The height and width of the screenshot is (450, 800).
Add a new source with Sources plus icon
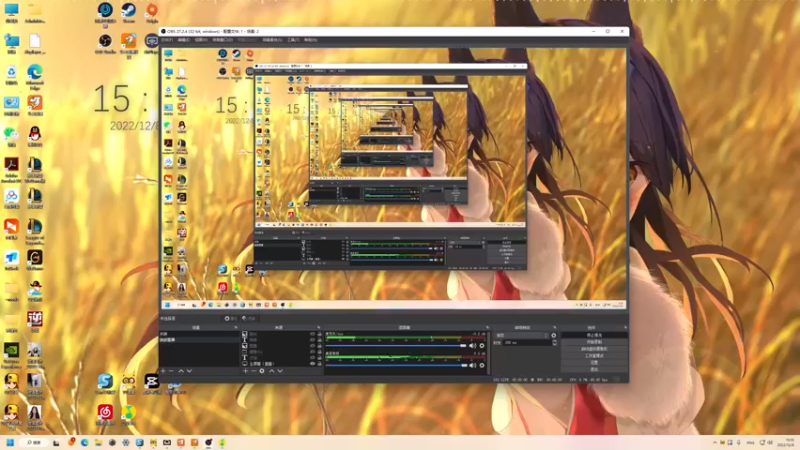coord(245,371)
